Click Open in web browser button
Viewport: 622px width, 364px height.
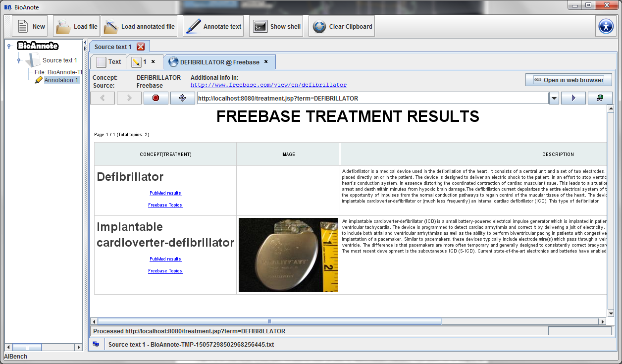pos(569,80)
